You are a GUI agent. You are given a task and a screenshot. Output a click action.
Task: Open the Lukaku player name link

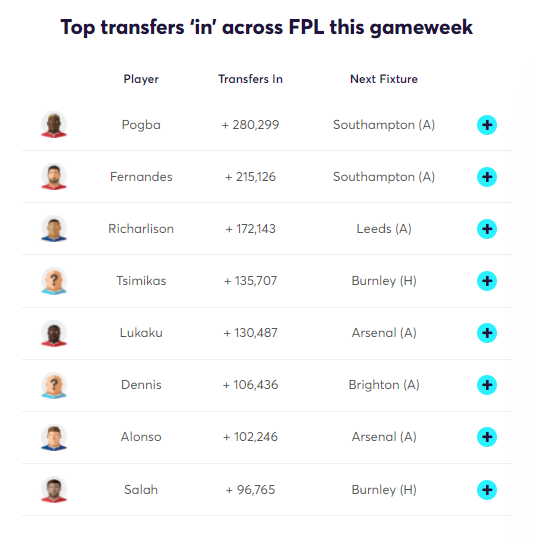[141, 333]
